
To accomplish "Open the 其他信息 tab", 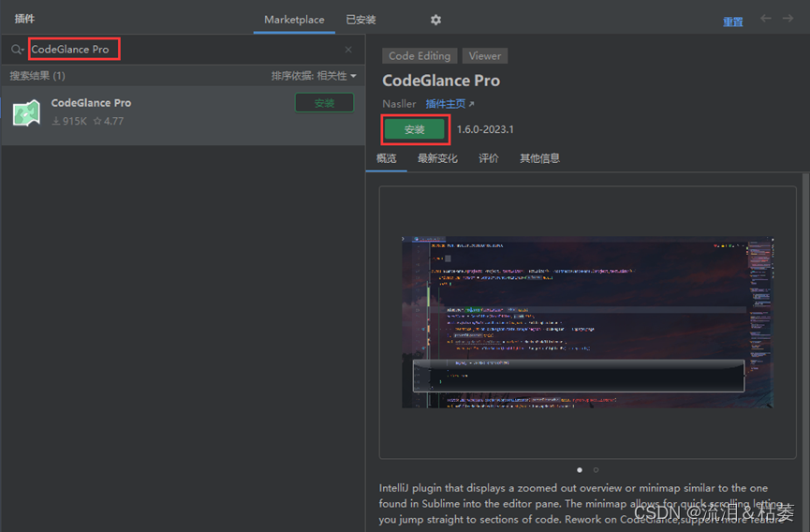I will coord(539,158).
